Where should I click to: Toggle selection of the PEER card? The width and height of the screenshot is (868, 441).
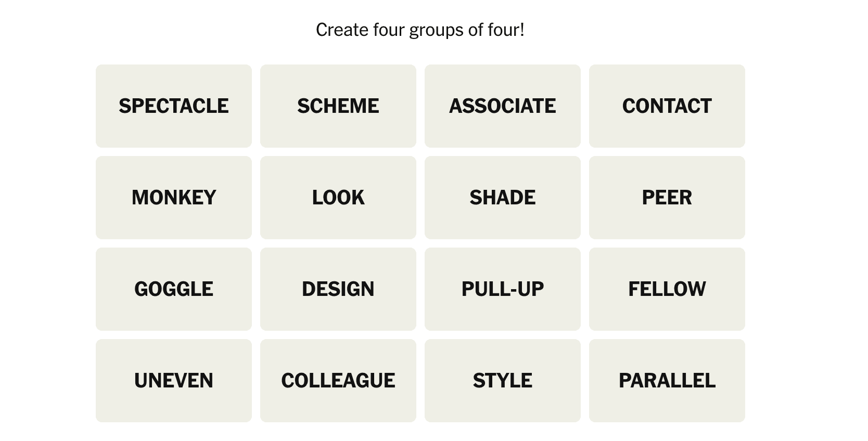(667, 198)
